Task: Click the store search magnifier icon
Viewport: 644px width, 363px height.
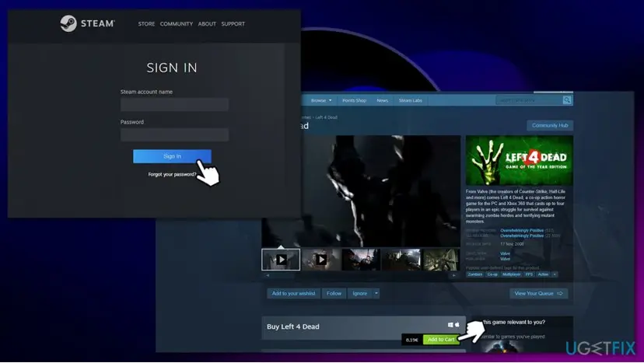Action: pyautogui.click(x=567, y=100)
